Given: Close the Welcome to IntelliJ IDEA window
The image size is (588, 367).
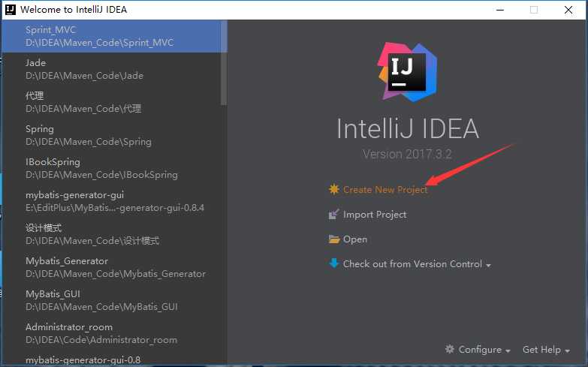Looking at the screenshot, I should 568,10.
